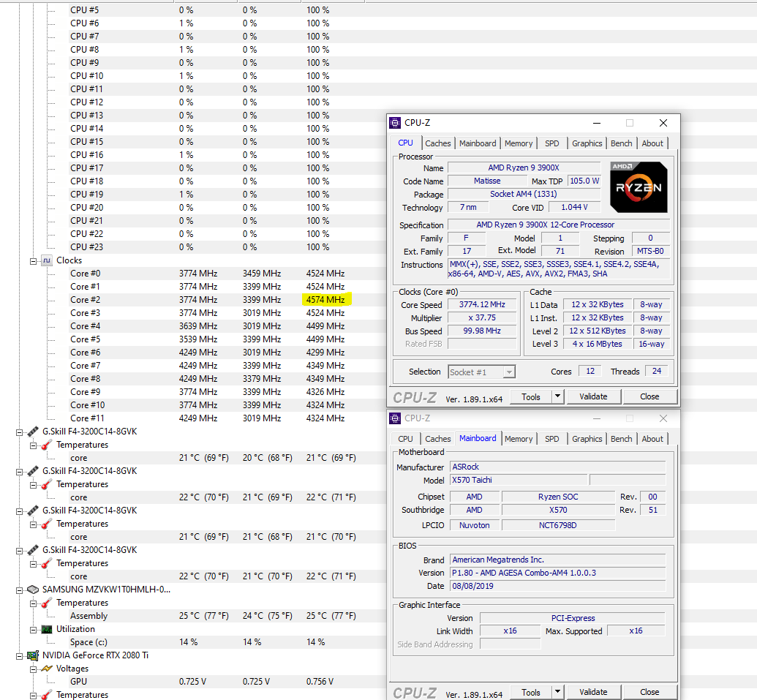Click the Threads 24 value
The width and height of the screenshot is (757, 700).
(x=657, y=371)
